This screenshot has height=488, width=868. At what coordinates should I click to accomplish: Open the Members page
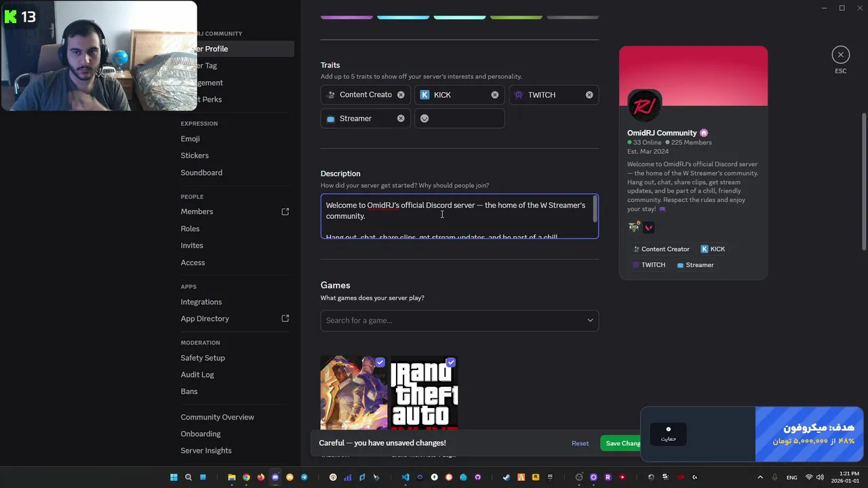coord(197,211)
